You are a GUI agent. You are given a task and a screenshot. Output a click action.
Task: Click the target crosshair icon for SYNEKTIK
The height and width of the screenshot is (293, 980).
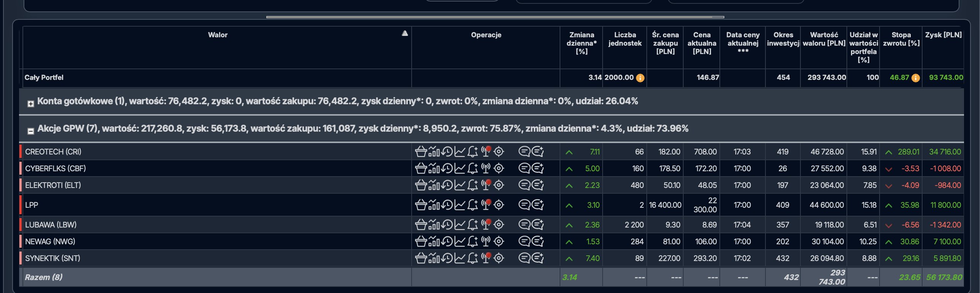(499, 258)
